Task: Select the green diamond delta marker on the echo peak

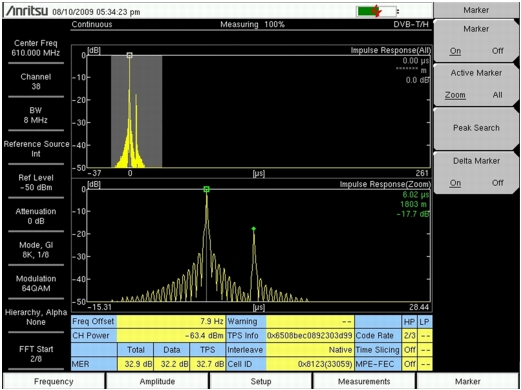Action: pyautogui.click(x=254, y=229)
